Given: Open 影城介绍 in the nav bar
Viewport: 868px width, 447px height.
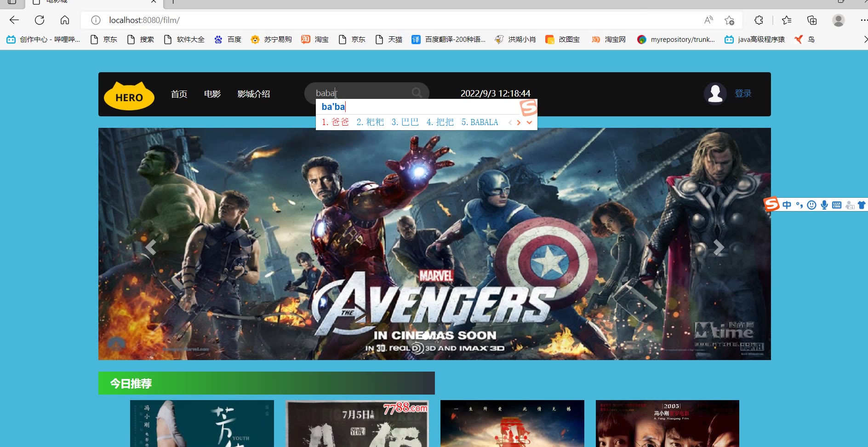Looking at the screenshot, I should (253, 94).
